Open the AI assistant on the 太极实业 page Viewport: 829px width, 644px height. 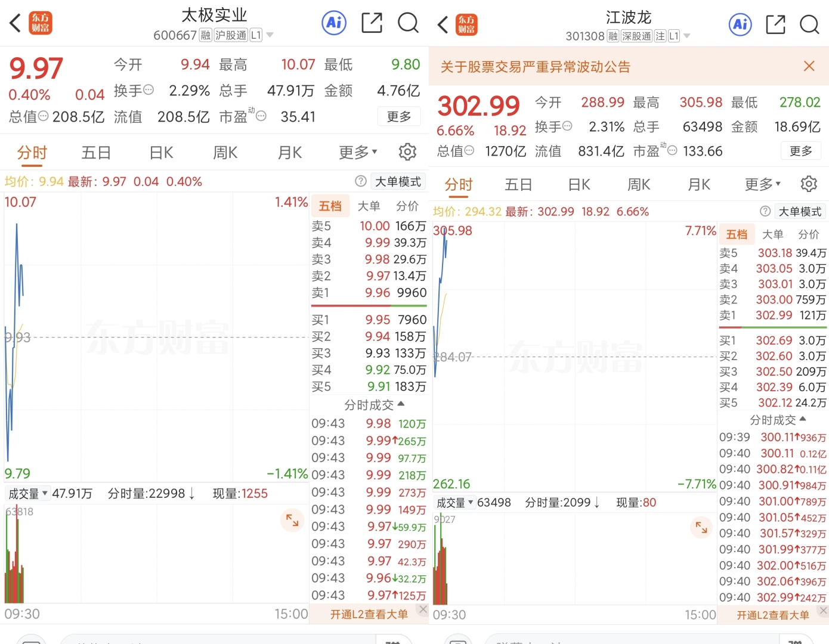coord(334,23)
